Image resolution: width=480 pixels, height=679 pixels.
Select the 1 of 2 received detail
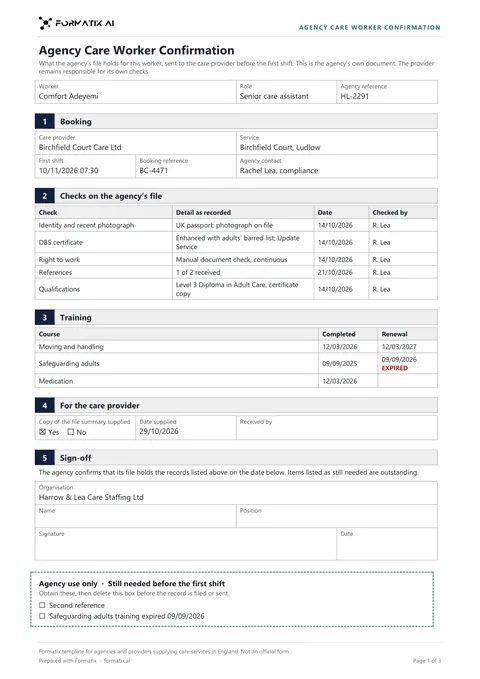(x=198, y=272)
